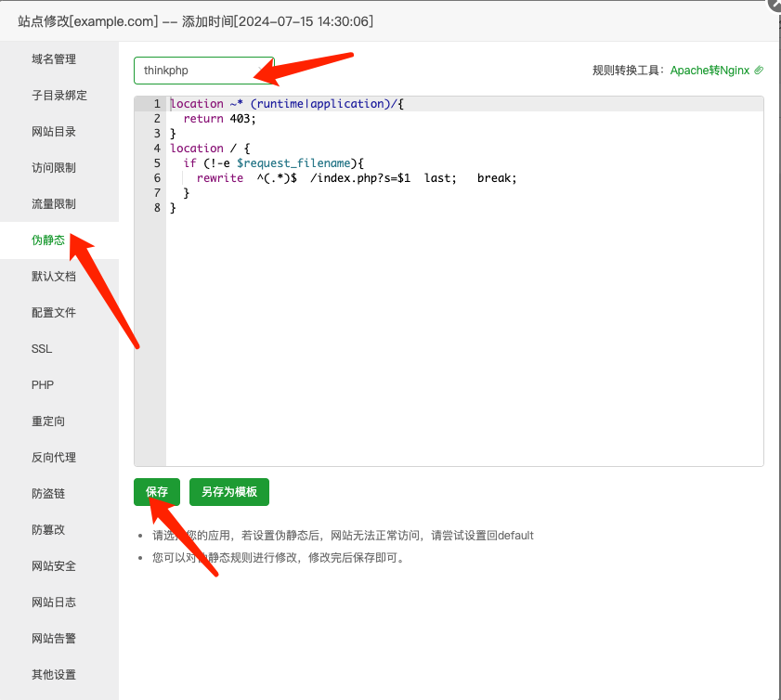This screenshot has height=700, width=781.
Task: Open the 子目录绑定 section
Action: pyautogui.click(x=59, y=96)
